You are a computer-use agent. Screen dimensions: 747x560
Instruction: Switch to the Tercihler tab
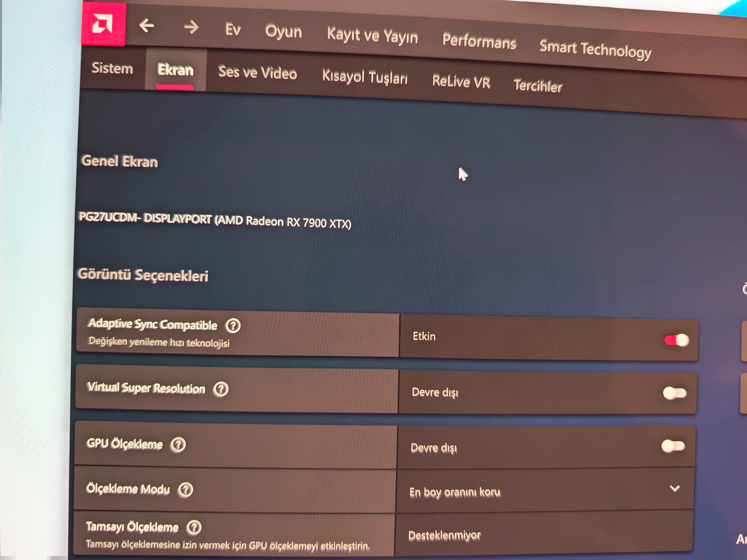[538, 86]
